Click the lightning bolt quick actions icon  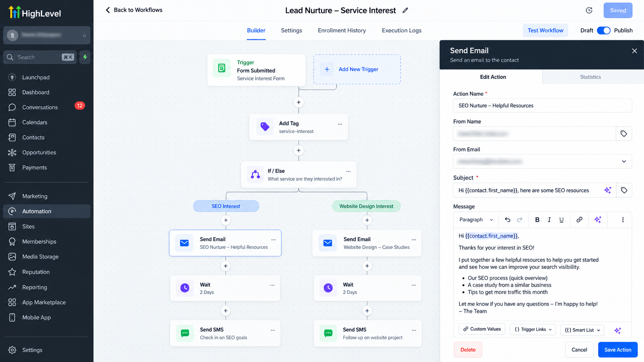pos(85,57)
